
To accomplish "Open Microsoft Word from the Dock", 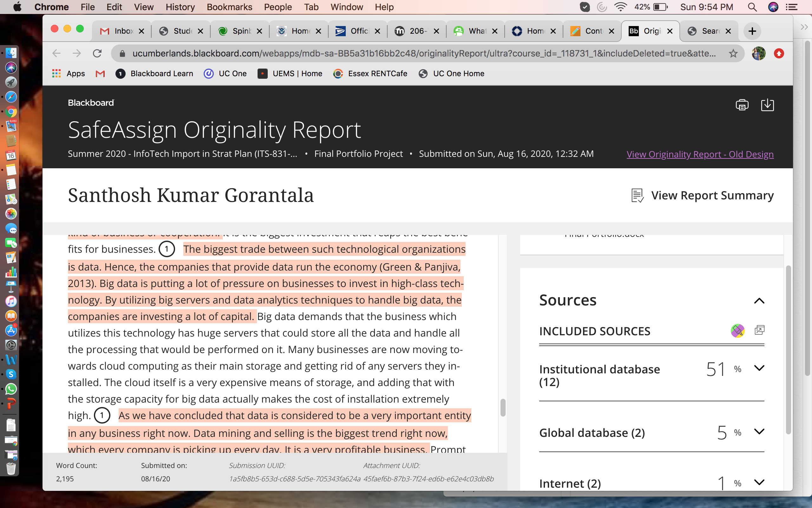I will pyautogui.click(x=11, y=360).
